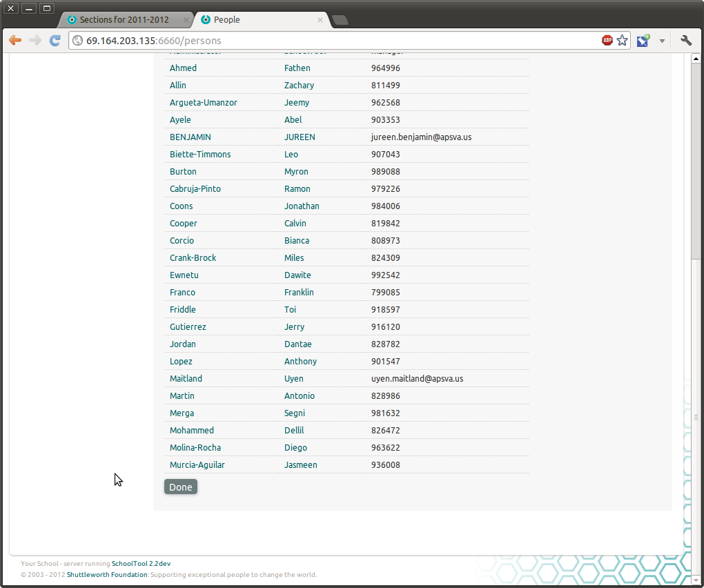The width and height of the screenshot is (704, 588).
Task: Switch to Sections for 2011-2012 tab
Action: pos(124,20)
